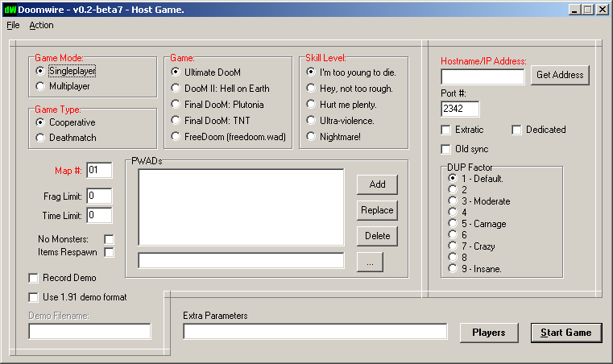Open the Action menu
The height and width of the screenshot is (364, 613).
coord(41,26)
